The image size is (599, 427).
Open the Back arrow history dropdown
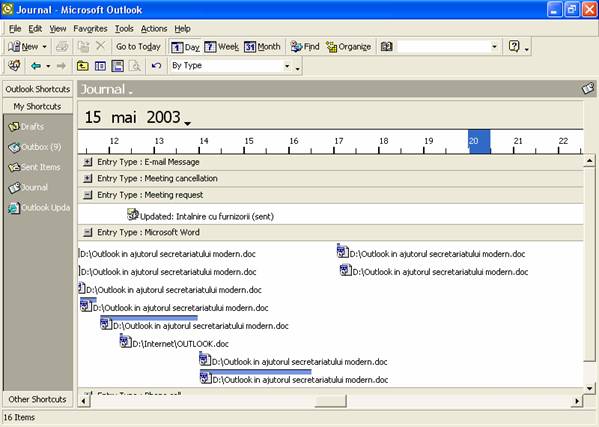48,66
